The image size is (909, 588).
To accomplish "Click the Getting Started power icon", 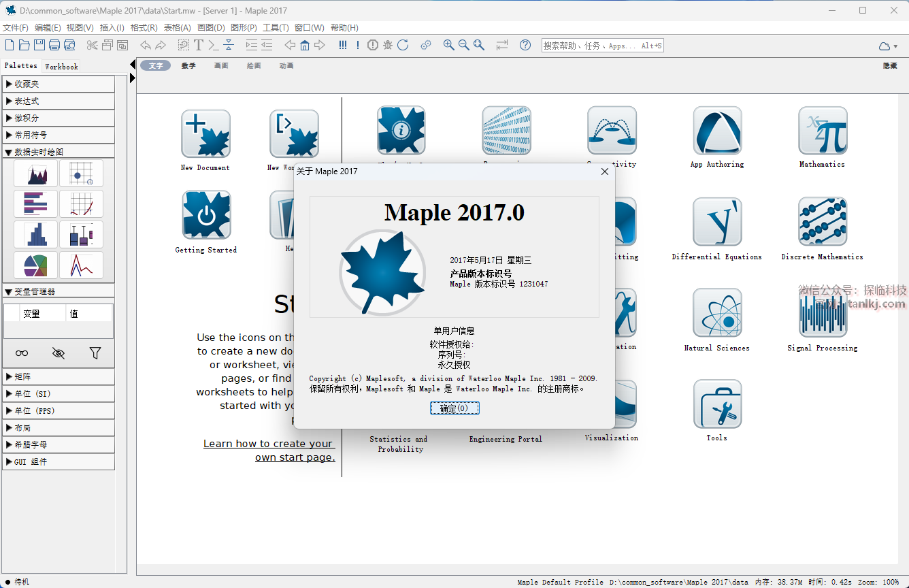I will point(206,215).
